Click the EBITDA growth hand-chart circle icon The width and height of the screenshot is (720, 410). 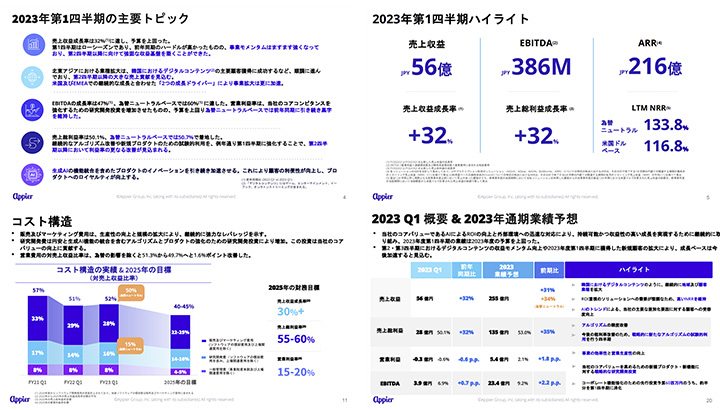coord(33,110)
